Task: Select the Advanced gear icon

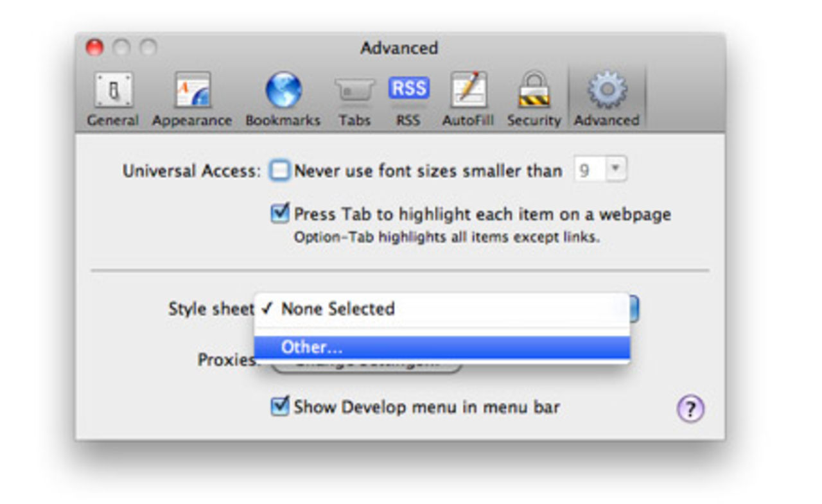Action: [x=606, y=98]
